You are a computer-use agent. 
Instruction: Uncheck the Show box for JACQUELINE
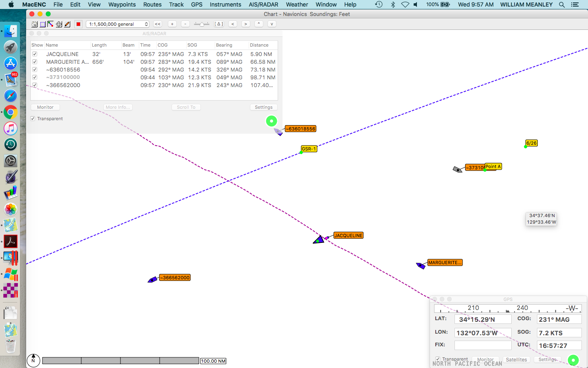pos(35,54)
